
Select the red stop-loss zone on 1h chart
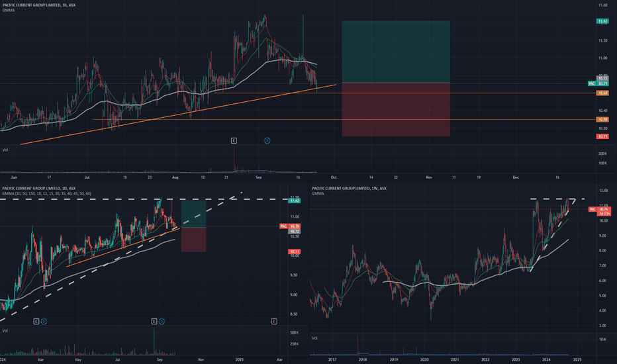[396, 109]
